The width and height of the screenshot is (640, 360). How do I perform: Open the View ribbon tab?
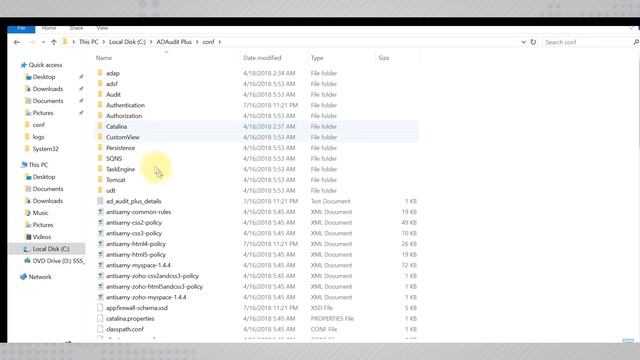click(x=102, y=28)
